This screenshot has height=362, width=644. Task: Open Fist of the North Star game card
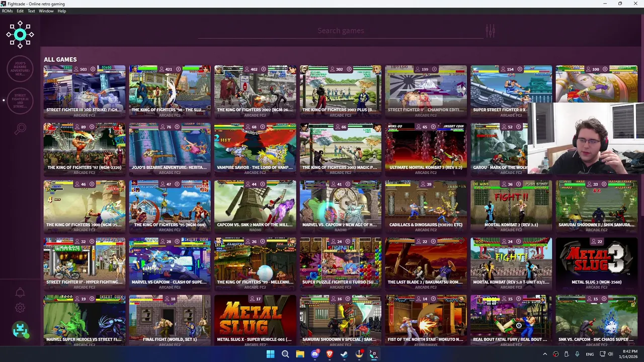click(426, 320)
